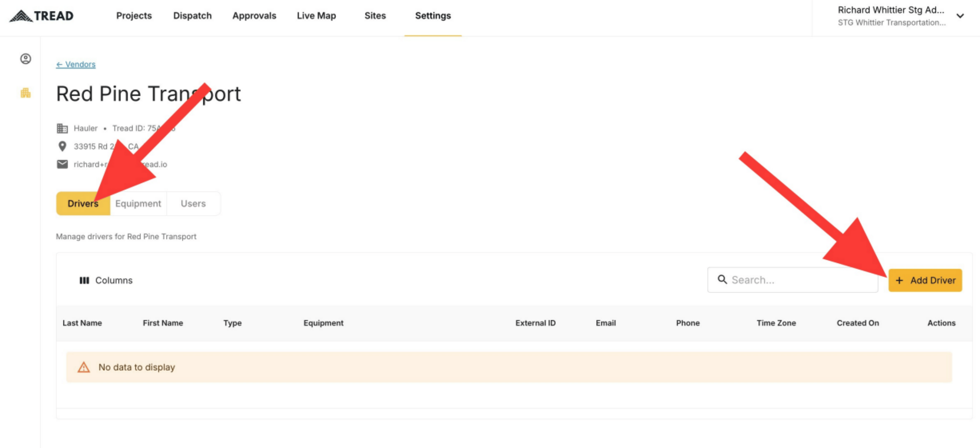Sort by Phone column header
980x448 pixels.
pyautogui.click(x=688, y=323)
